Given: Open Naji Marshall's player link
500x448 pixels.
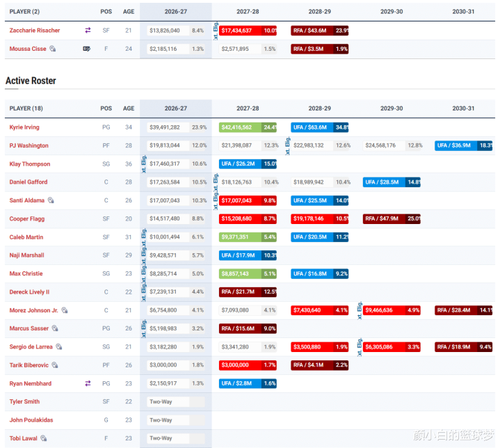Looking at the screenshot, I should pos(27,255).
